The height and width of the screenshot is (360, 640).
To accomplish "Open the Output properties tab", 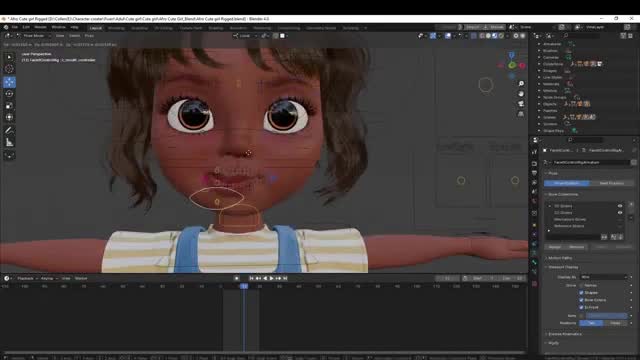I will [534, 173].
